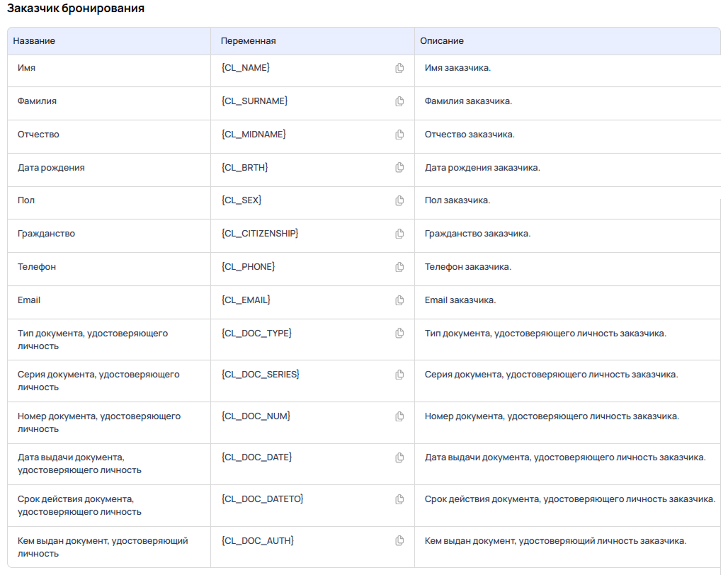Copy the {CL_DOC_TYPE} variable
Image resolution: width=728 pixels, height=575 pixels.
point(399,333)
